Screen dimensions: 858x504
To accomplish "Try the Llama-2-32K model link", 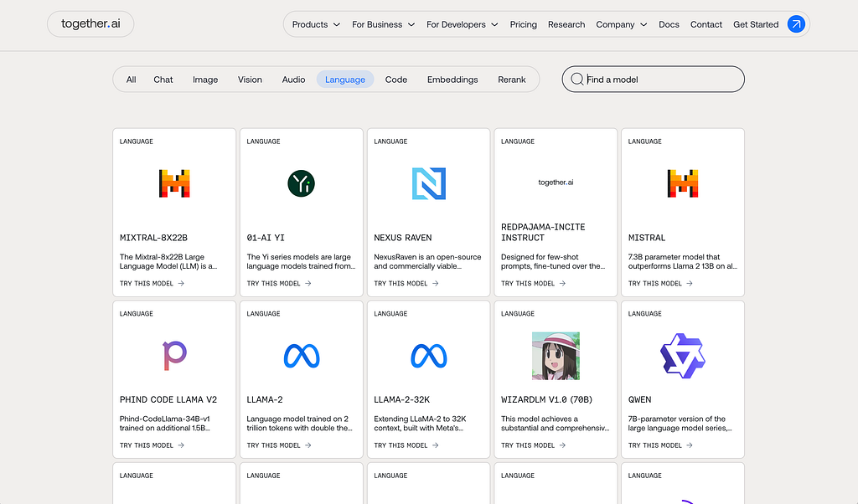I will [x=406, y=445].
